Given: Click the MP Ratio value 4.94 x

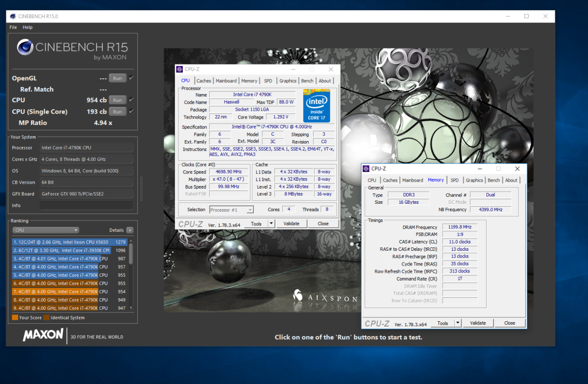Looking at the screenshot, I should coord(103,122).
